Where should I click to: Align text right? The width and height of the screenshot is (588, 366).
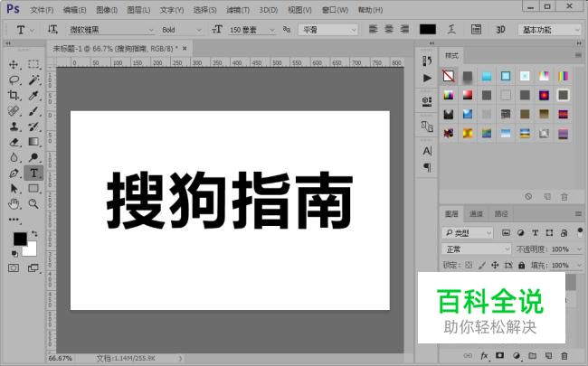click(x=404, y=29)
